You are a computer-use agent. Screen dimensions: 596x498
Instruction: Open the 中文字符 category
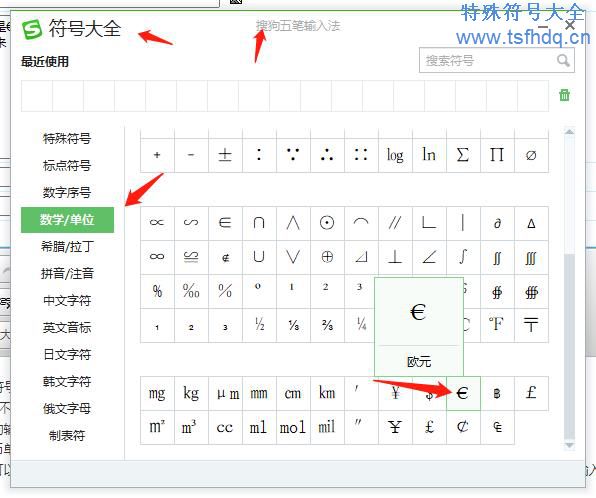(67, 300)
